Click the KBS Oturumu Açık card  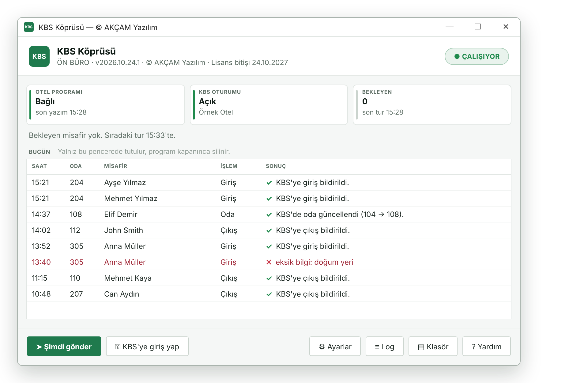tap(269, 105)
